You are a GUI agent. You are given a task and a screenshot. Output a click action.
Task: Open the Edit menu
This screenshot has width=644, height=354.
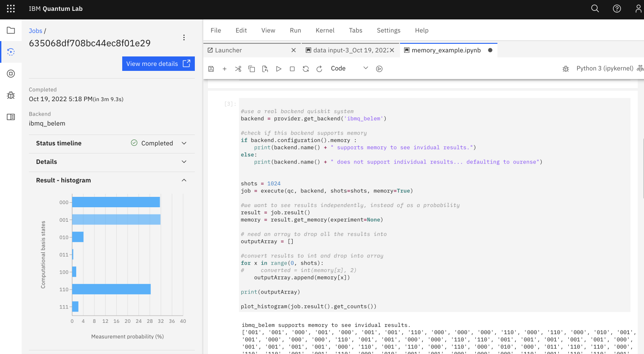pos(241,30)
